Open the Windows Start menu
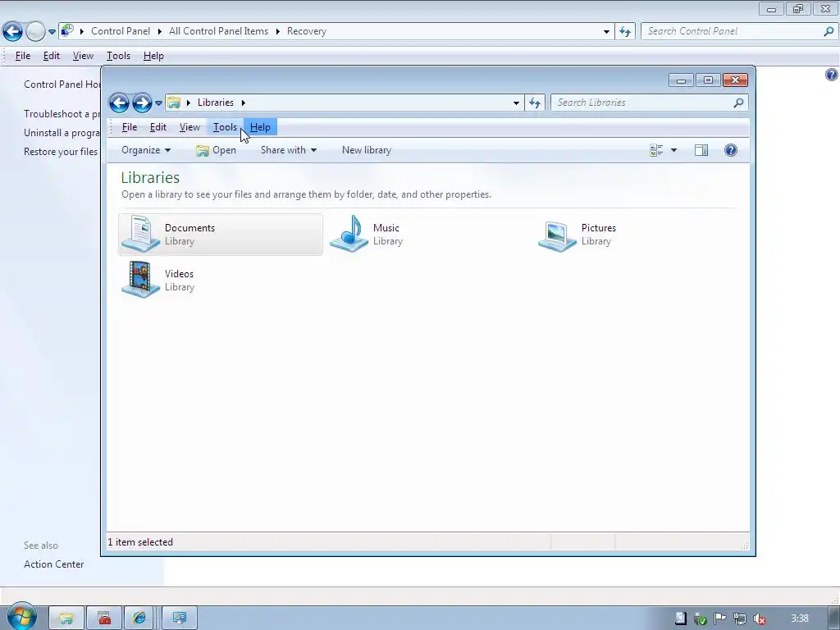Viewport: 840px width, 630px height. 22,617
